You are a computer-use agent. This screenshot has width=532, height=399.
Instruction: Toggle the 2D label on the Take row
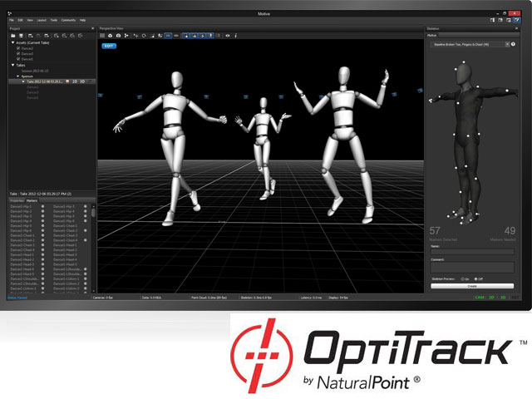click(x=75, y=81)
